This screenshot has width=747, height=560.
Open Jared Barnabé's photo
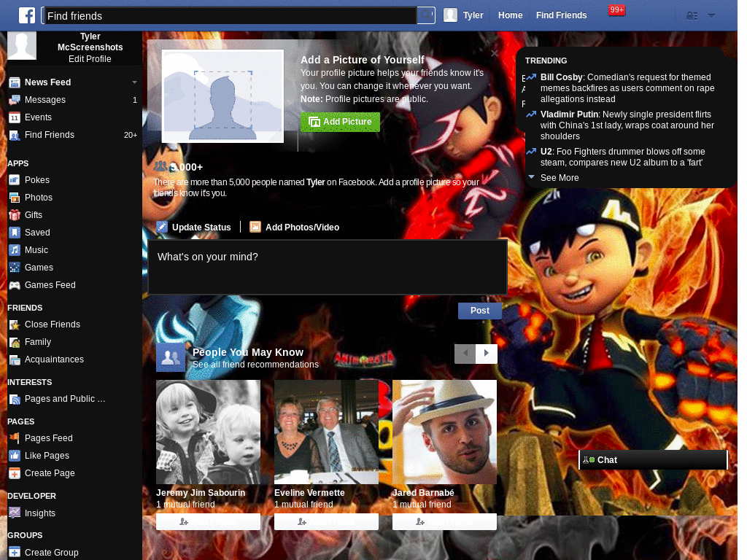(444, 432)
